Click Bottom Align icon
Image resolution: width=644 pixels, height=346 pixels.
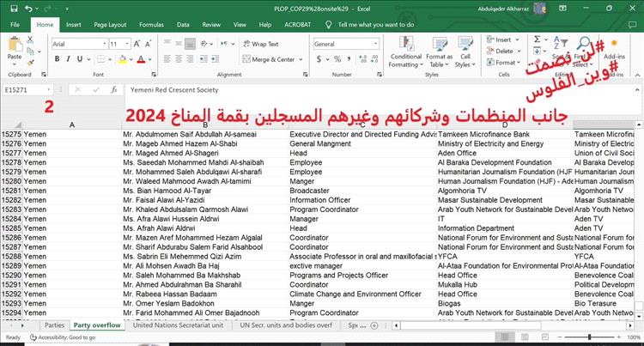[x=190, y=44]
